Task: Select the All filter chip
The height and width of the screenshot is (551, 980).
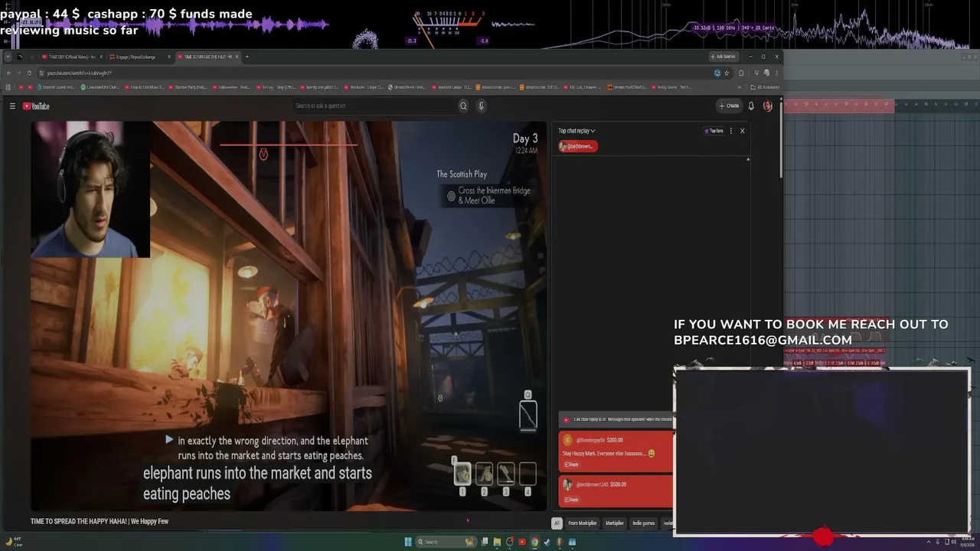Action: (557, 523)
